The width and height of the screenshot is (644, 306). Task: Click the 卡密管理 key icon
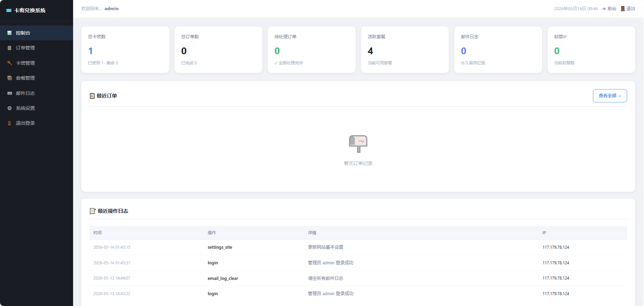coord(9,63)
